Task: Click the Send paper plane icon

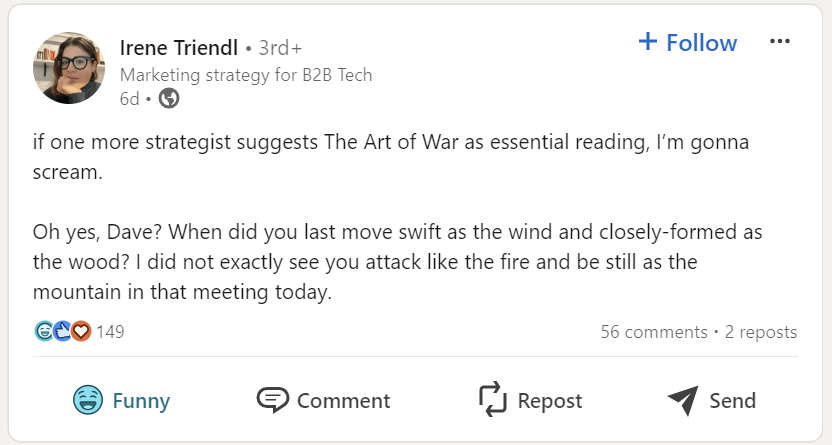Action: pos(682,400)
